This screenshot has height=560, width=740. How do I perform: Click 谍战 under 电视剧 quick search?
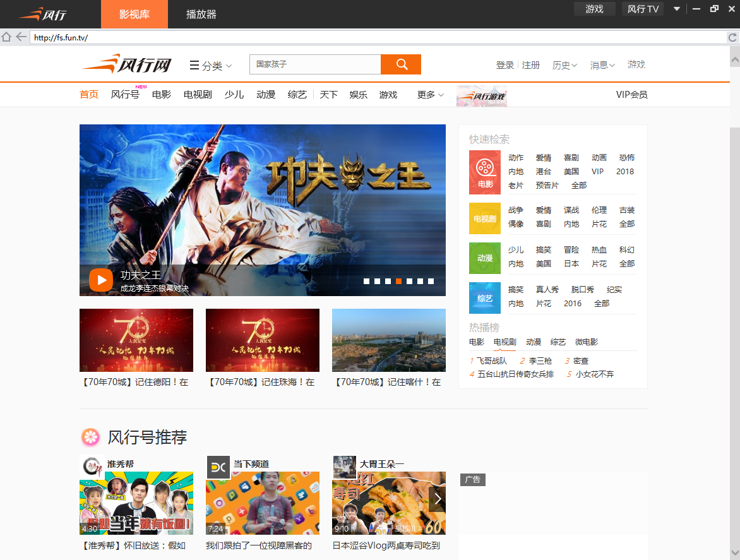click(571, 210)
